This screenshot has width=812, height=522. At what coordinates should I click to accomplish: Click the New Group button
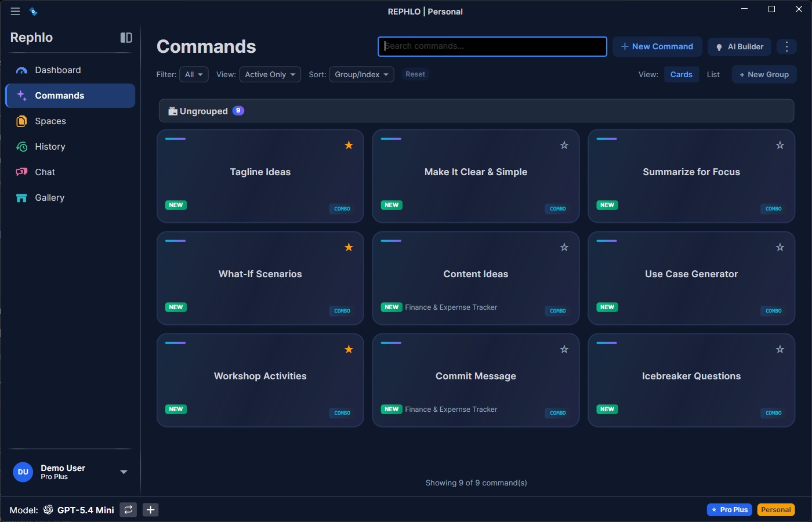coord(764,74)
